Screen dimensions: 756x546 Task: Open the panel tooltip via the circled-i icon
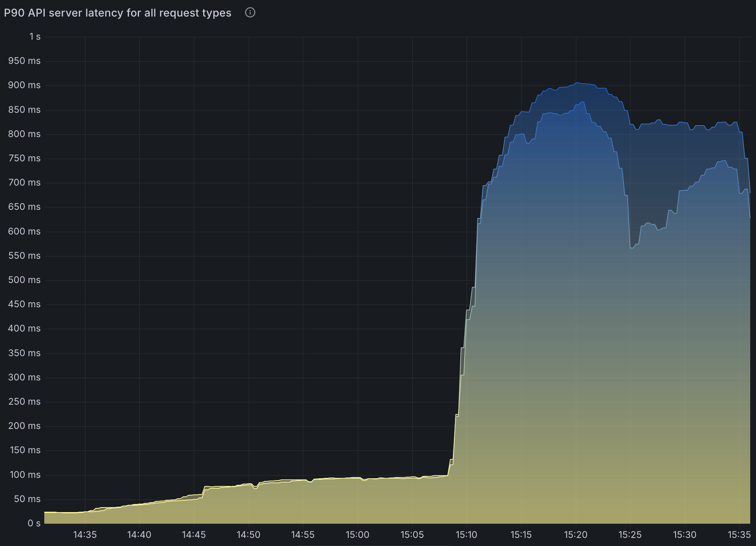[x=250, y=13]
